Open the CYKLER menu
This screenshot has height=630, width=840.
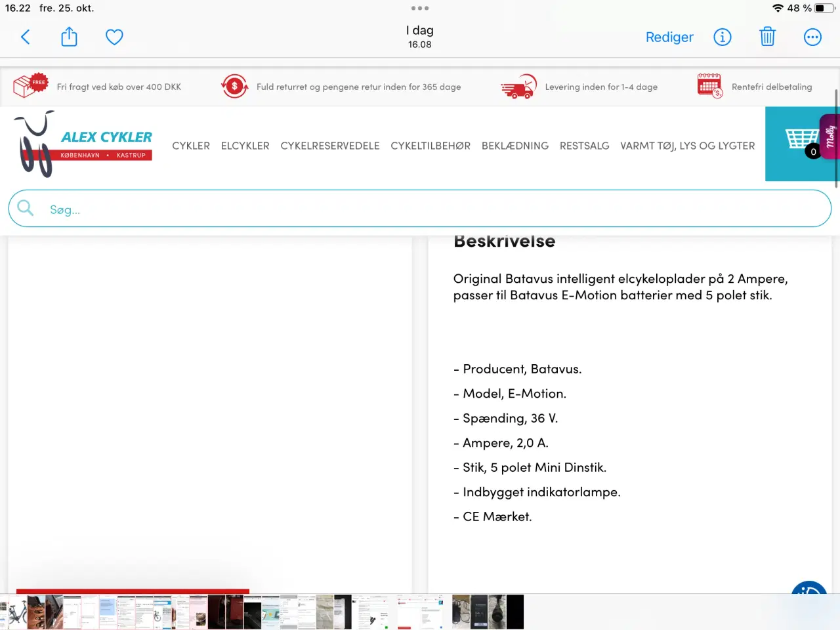[x=191, y=146]
